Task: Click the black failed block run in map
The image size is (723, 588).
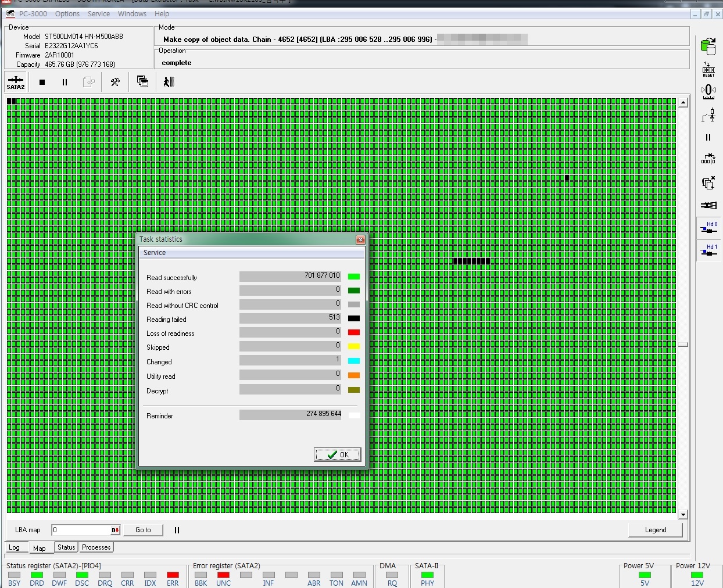Action: pyautogui.click(x=471, y=261)
